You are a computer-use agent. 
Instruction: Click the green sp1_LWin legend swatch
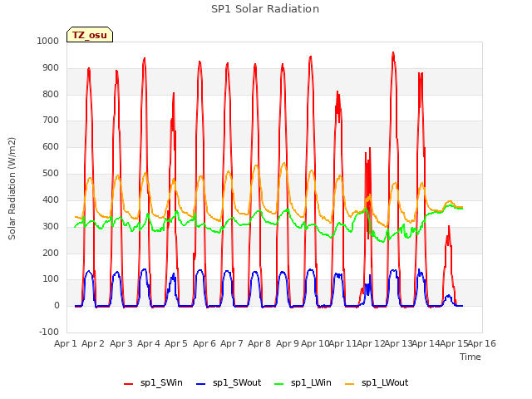point(278,384)
